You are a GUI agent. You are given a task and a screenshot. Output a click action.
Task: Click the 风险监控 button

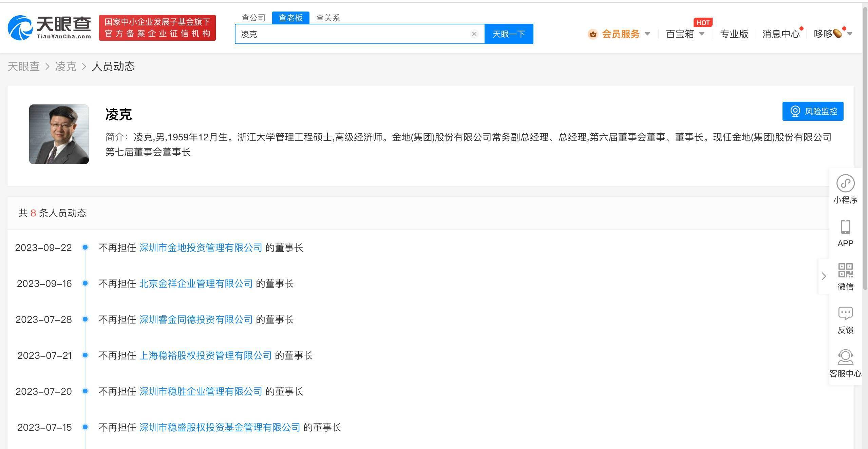click(x=813, y=111)
